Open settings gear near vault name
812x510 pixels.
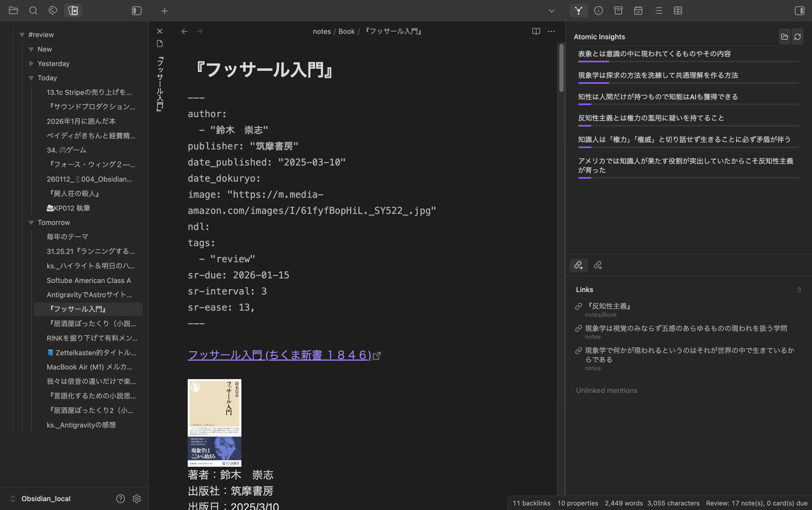[x=136, y=498]
